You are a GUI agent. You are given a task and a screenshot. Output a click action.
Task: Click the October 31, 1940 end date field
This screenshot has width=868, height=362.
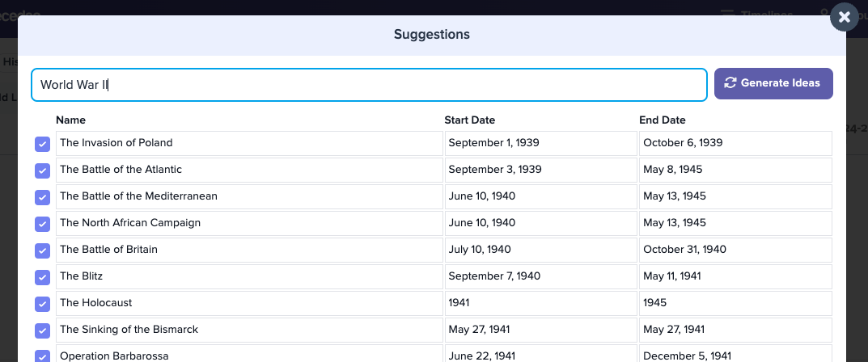[735, 250]
